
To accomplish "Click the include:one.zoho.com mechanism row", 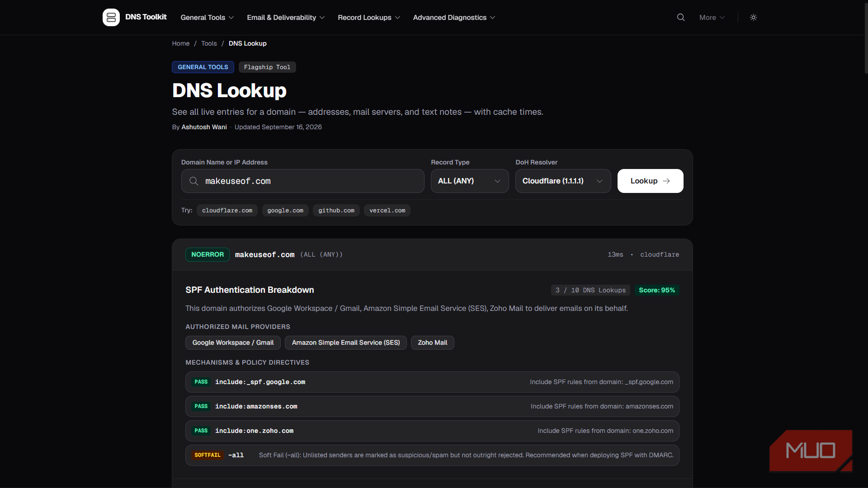I will pos(432,431).
